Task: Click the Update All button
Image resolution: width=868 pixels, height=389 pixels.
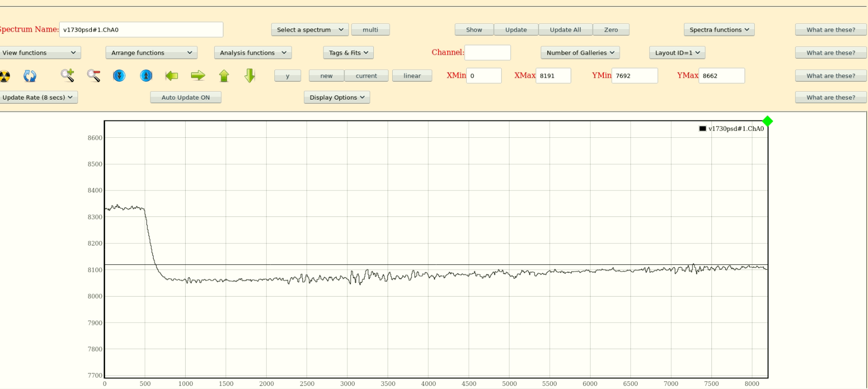Action: (x=565, y=30)
